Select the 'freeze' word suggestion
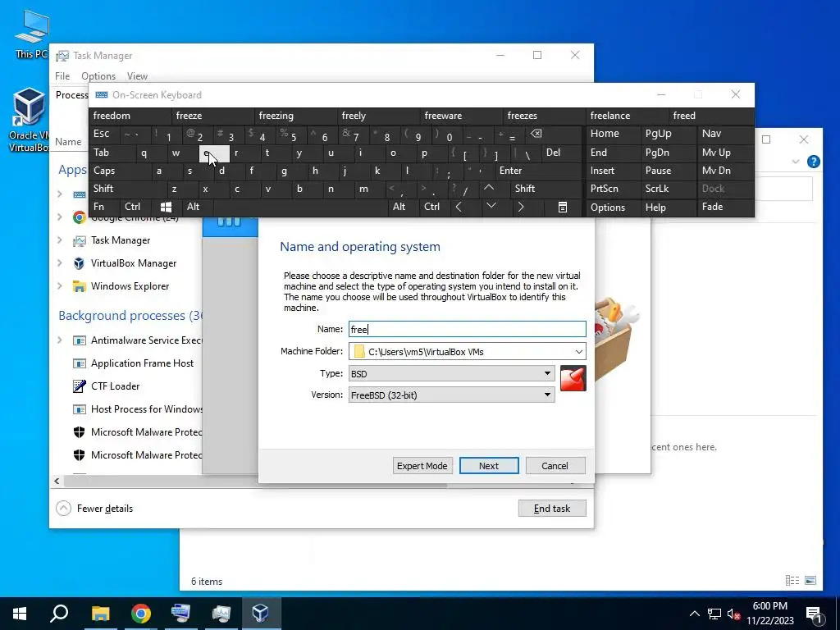 [x=213, y=116]
